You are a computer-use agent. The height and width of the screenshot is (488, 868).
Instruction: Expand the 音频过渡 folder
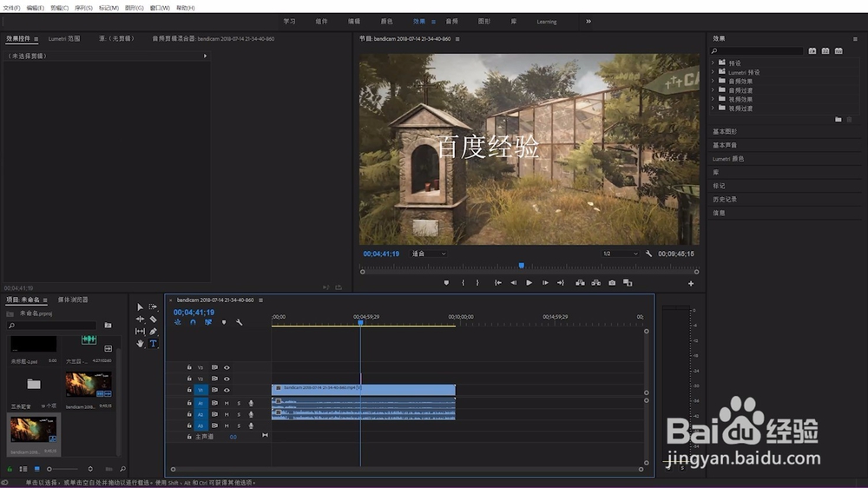coord(713,89)
